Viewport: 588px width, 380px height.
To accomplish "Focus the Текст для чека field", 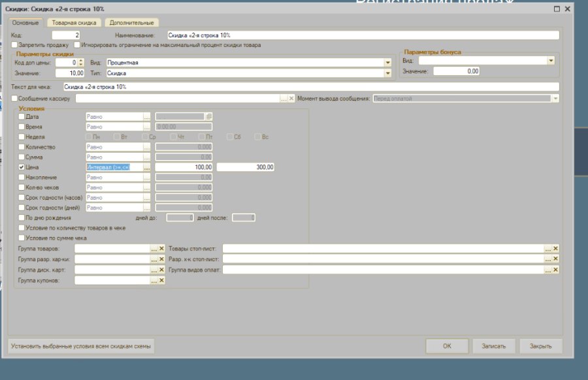I will pyautogui.click(x=311, y=87).
